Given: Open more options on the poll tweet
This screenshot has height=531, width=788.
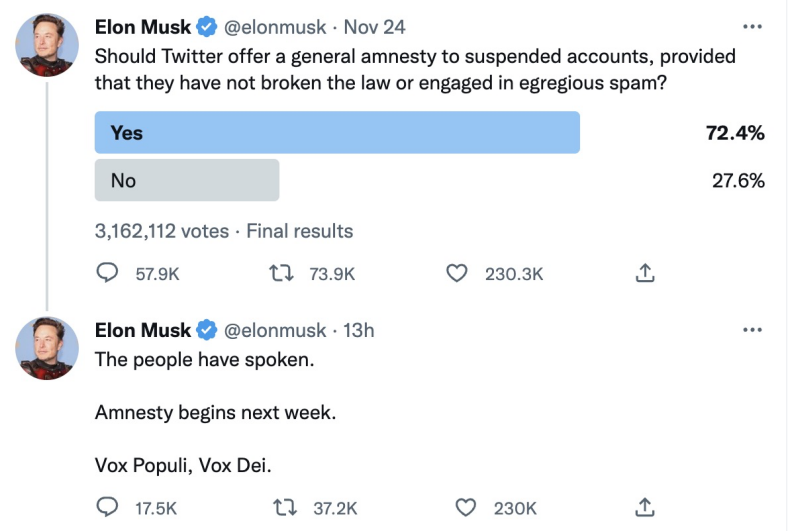Looking at the screenshot, I should click(752, 26).
